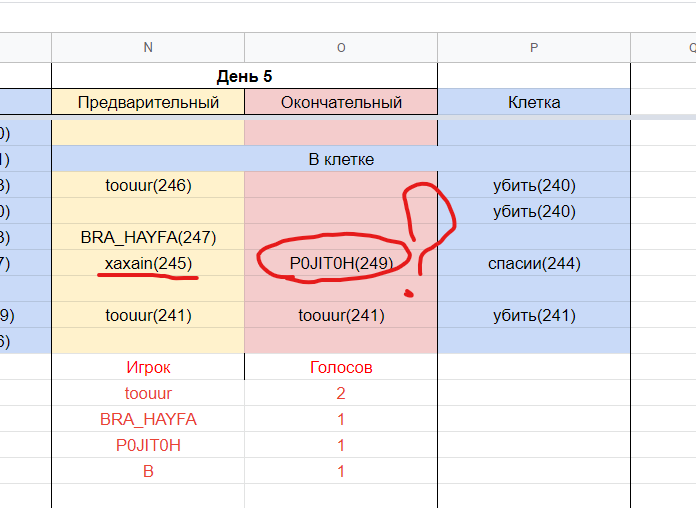This screenshot has width=696, height=508.
Task: Select the 'Предварительный' header cell
Action: coord(148,102)
